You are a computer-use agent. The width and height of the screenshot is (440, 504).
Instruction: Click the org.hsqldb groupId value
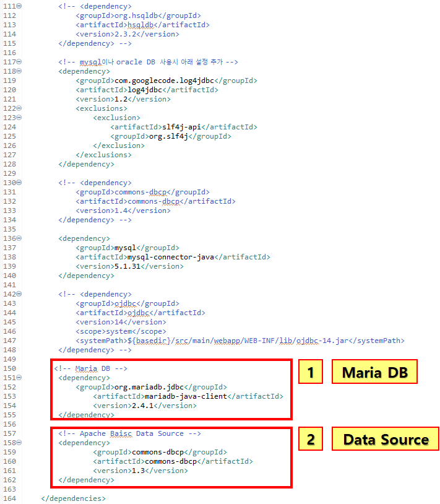(x=136, y=15)
